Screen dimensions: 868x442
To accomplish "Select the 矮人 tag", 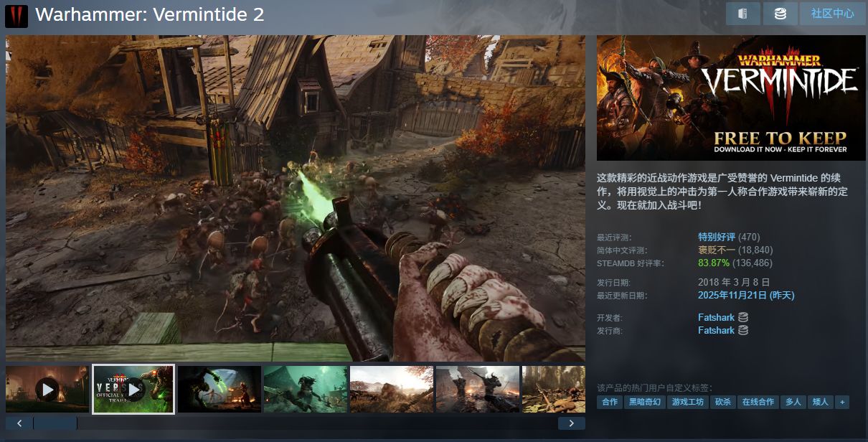I will (821, 402).
